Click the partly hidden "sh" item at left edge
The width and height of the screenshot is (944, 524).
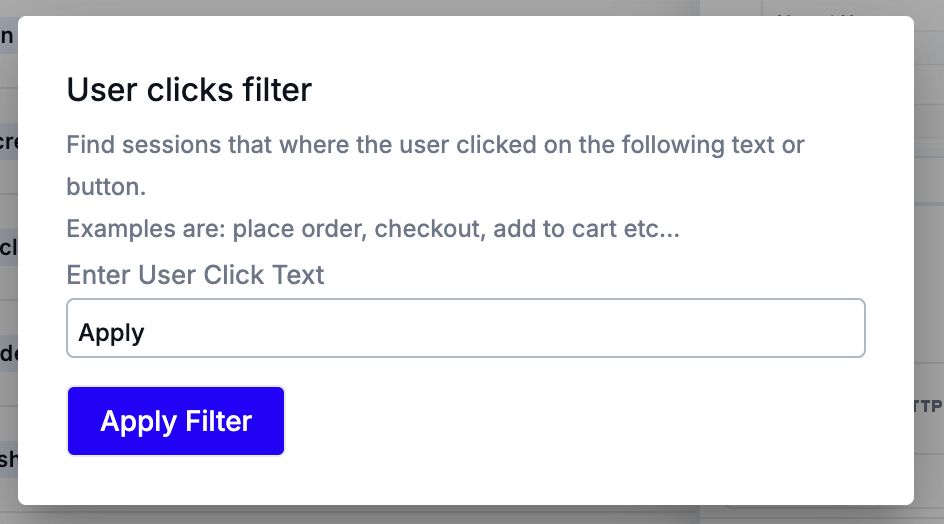[8, 460]
